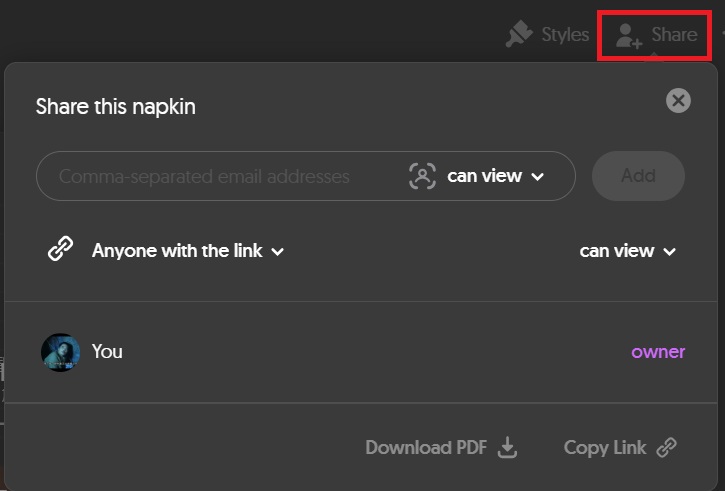Image resolution: width=725 pixels, height=491 pixels.
Task: Click the download arrow icon next to Download PDF
Action: point(508,447)
